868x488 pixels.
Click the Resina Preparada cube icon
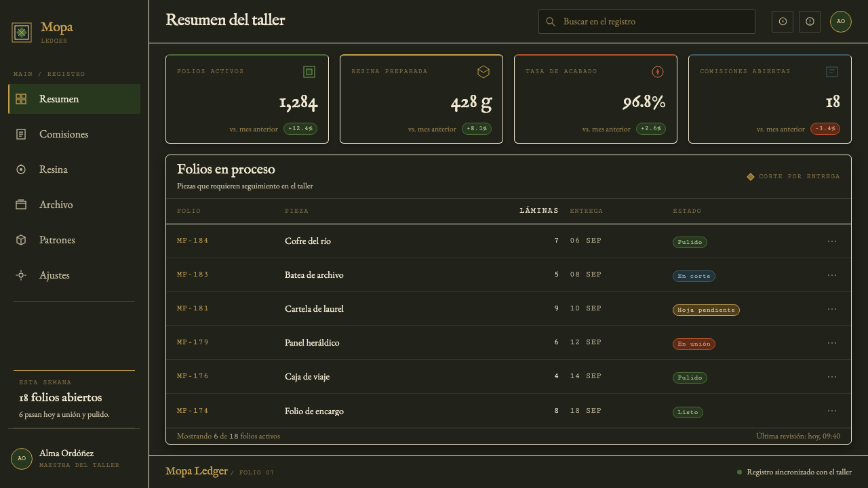[484, 72]
